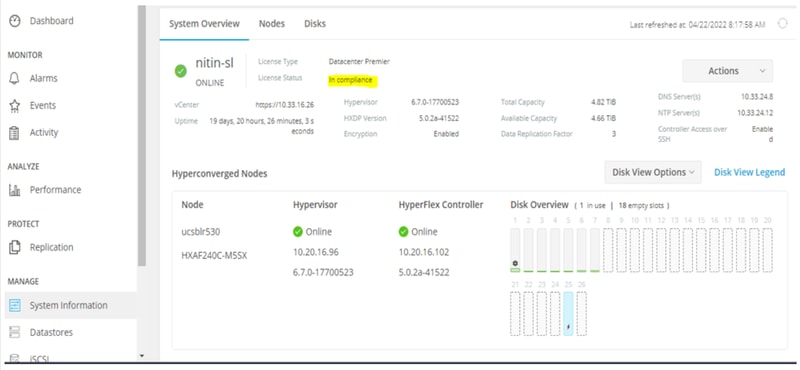Click the refresh icon beside last refreshed time
800x370 pixels.
(782, 24)
